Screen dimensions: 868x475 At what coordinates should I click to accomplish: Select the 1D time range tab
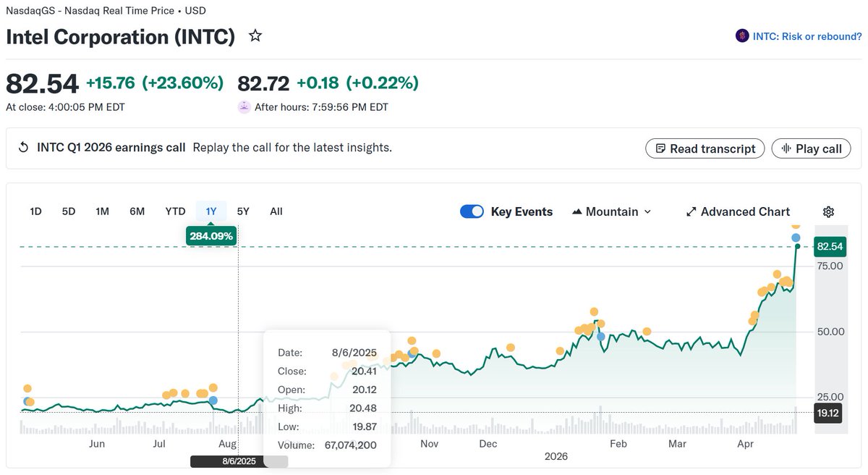35,211
